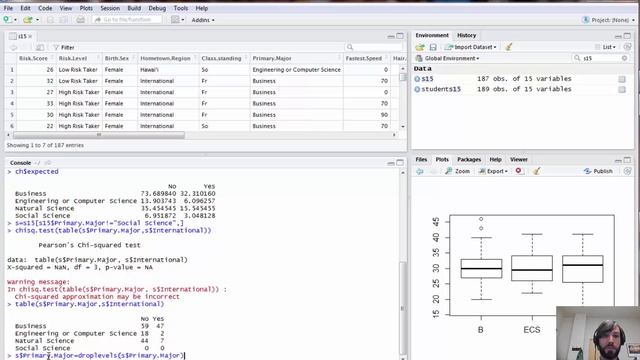Click the save workspace icon in Environment

(x=433, y=47)
